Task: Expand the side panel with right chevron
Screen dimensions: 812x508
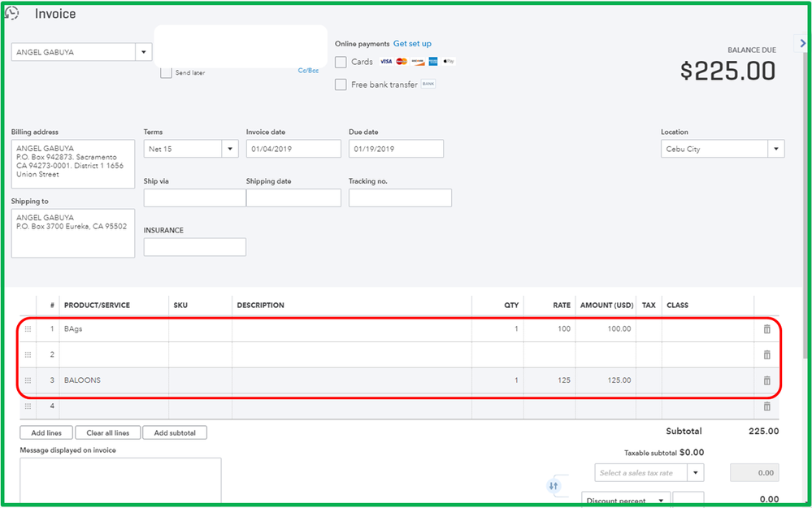Action: pos(803,44)
